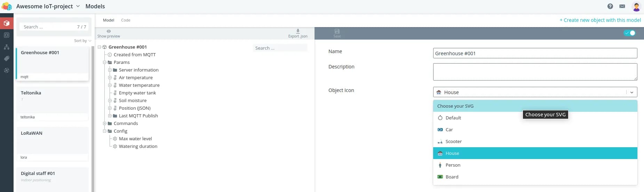Expand the Server information folder
This screenshot has height=192, width=644.
click(x=110, y=70)
